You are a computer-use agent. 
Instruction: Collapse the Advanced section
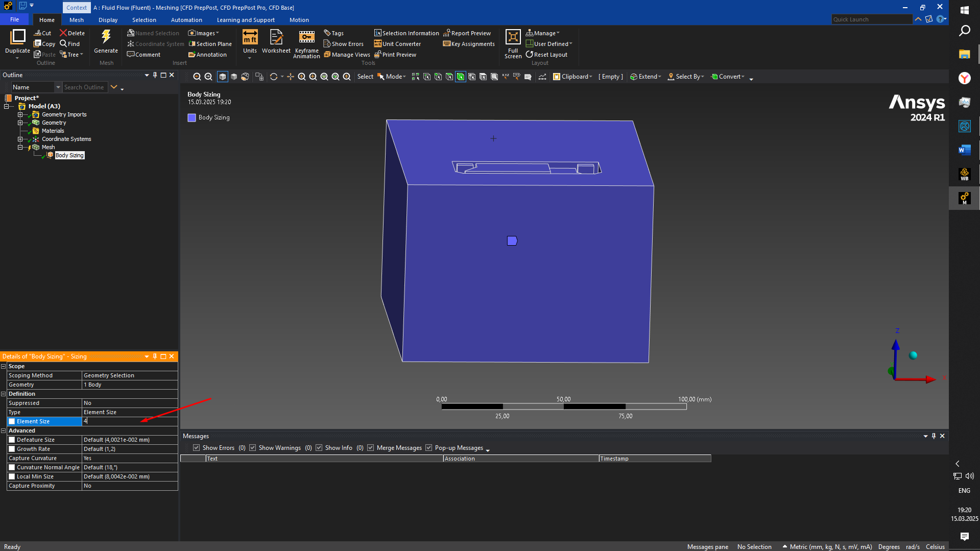pos(4,430)
